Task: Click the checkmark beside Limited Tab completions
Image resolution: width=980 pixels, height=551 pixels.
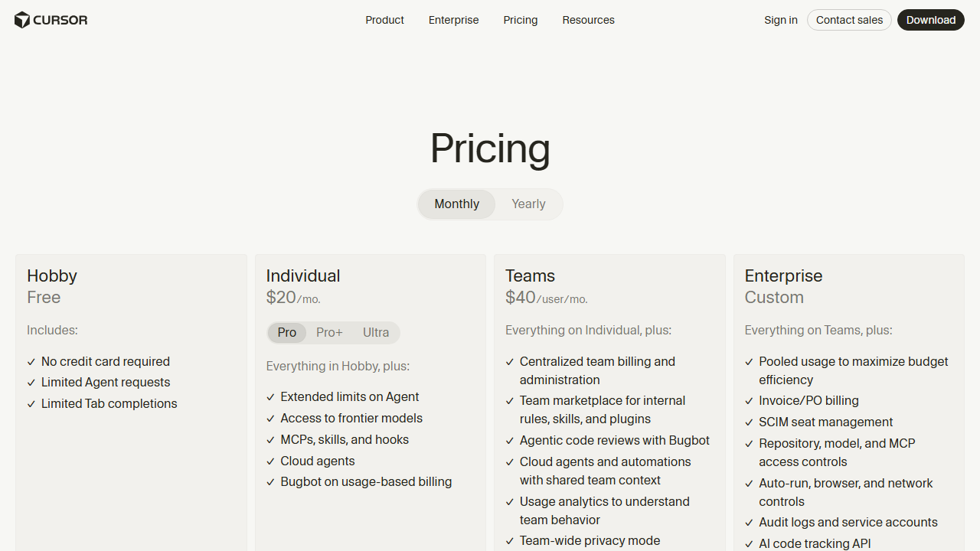Action: 31,404
